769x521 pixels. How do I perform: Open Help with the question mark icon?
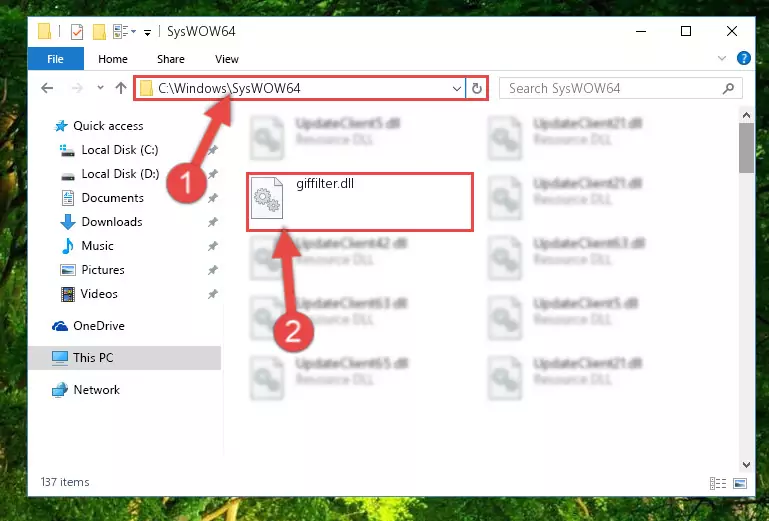click(x=743, y=58)
